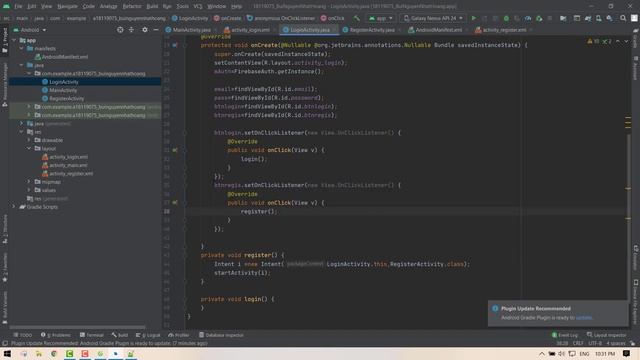Toggle tool window quick access at bottom-left corner
The width and height of the screenshot is (640, 360).
4,343
